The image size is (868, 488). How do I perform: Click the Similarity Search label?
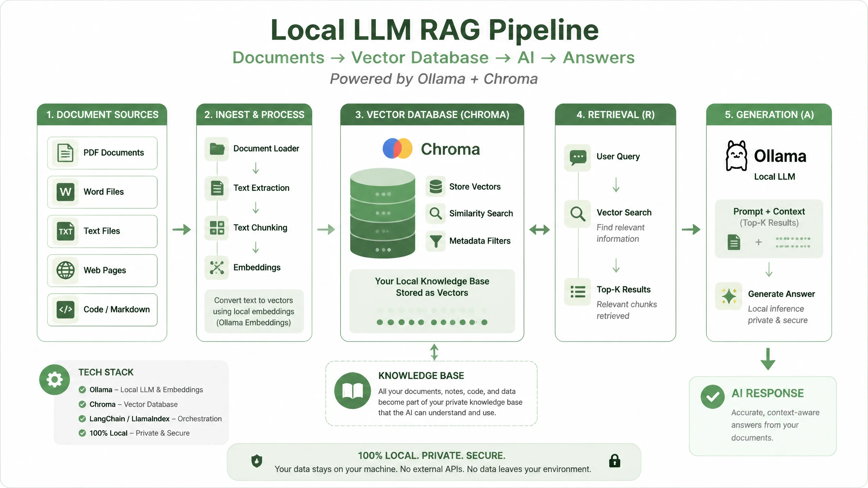(481, 213)
